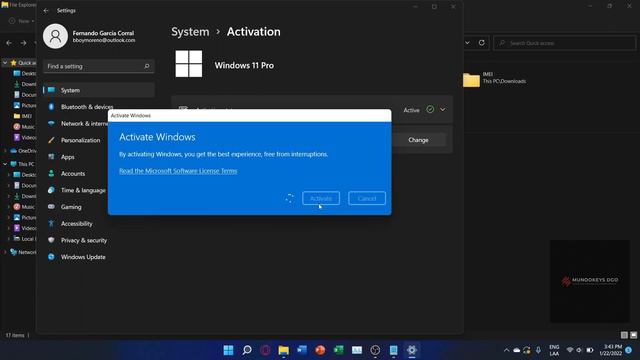Open Windows Update settings
This screenshot has height=360, width=640.
click(x=99, y=257)
